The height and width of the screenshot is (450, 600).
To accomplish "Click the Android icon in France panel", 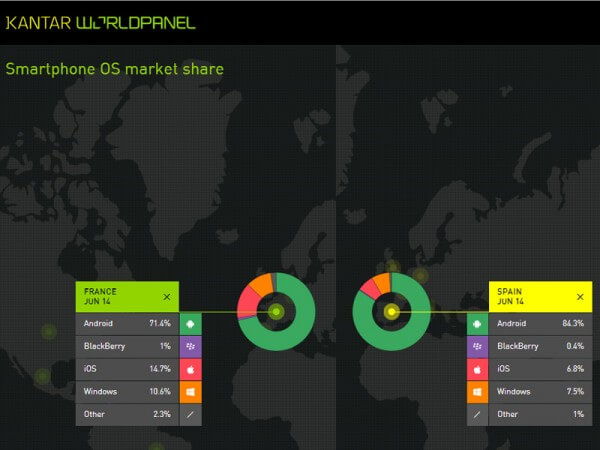I will [x=191, y=324].
